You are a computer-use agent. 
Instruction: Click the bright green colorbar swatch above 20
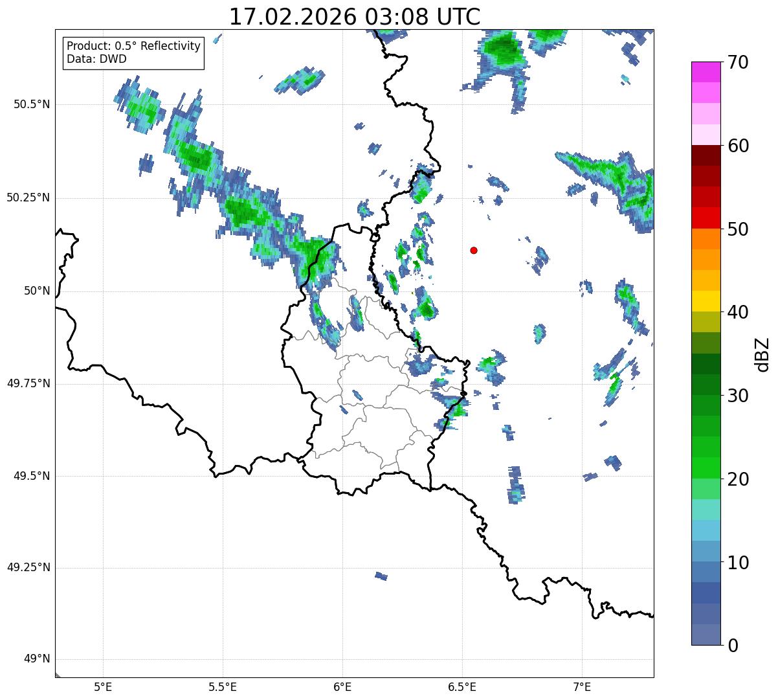[706, 468]
